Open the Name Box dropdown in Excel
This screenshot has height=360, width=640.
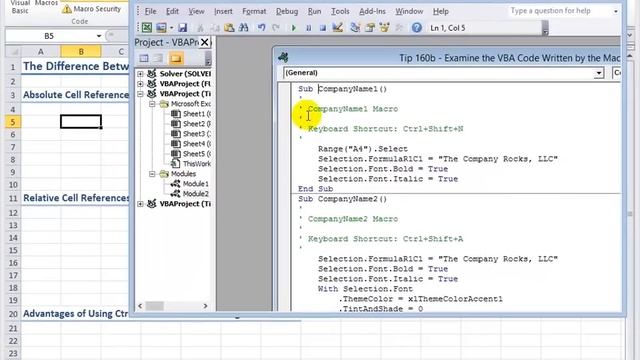point(99,36)
